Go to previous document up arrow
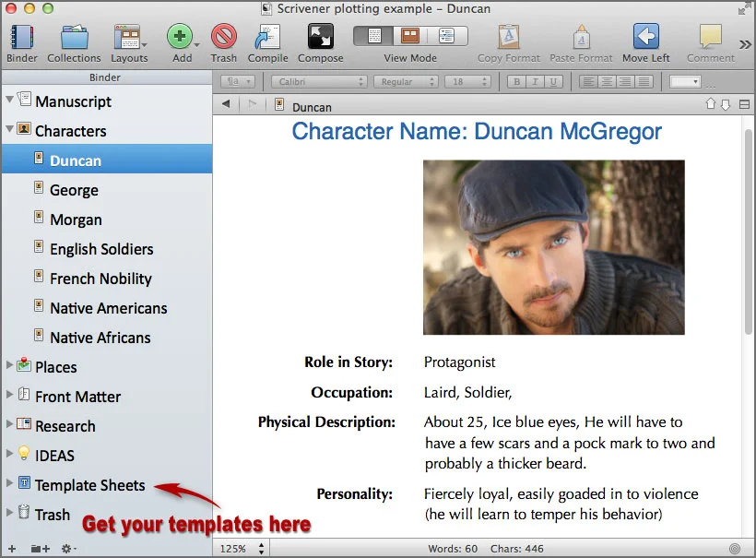 pyautogui.click(x=710, y=103)
